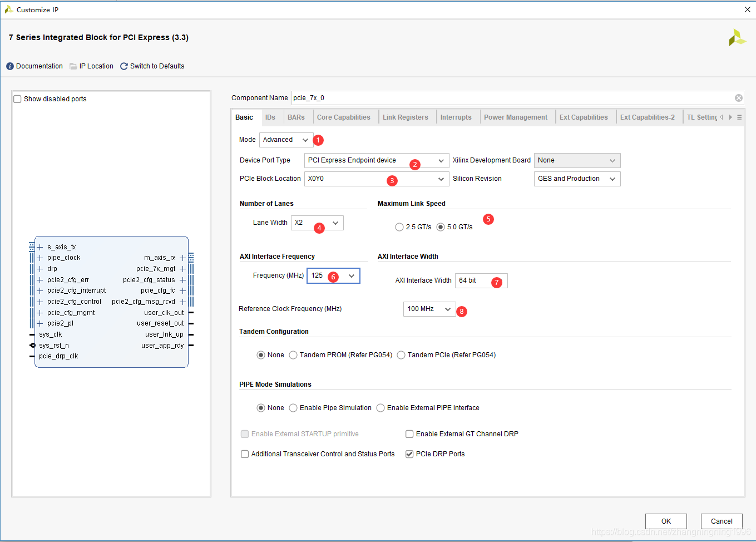Image resolution: width=756 pixels, height=542 pixels.
Task: Expand the pipe_clock port in the block diagram
Action: [x=39, y=258]
